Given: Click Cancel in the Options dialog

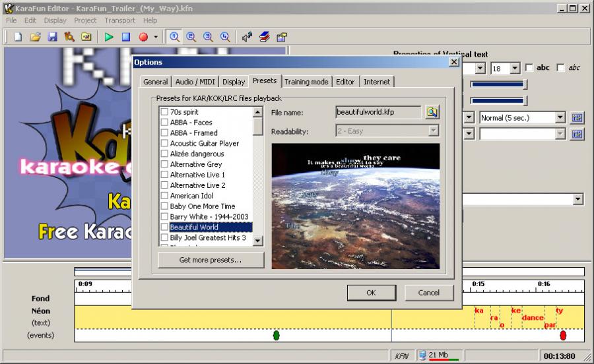Looking at the screenshot, I should 429,293.
